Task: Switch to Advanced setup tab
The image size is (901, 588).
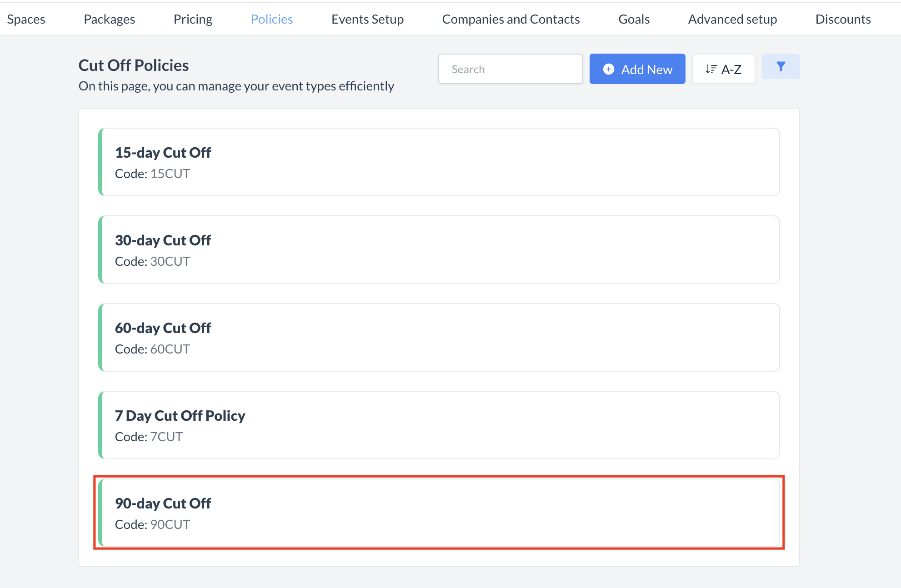Action: (732, 19)
